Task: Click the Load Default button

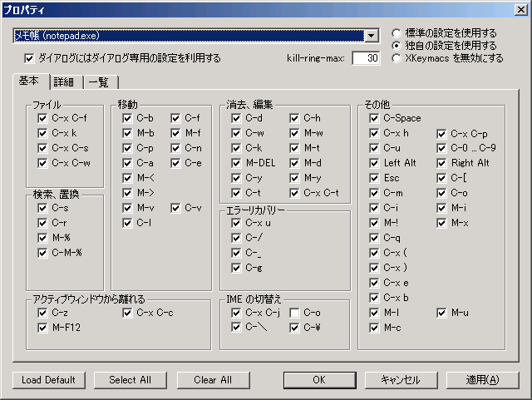Action: [49, 380]
